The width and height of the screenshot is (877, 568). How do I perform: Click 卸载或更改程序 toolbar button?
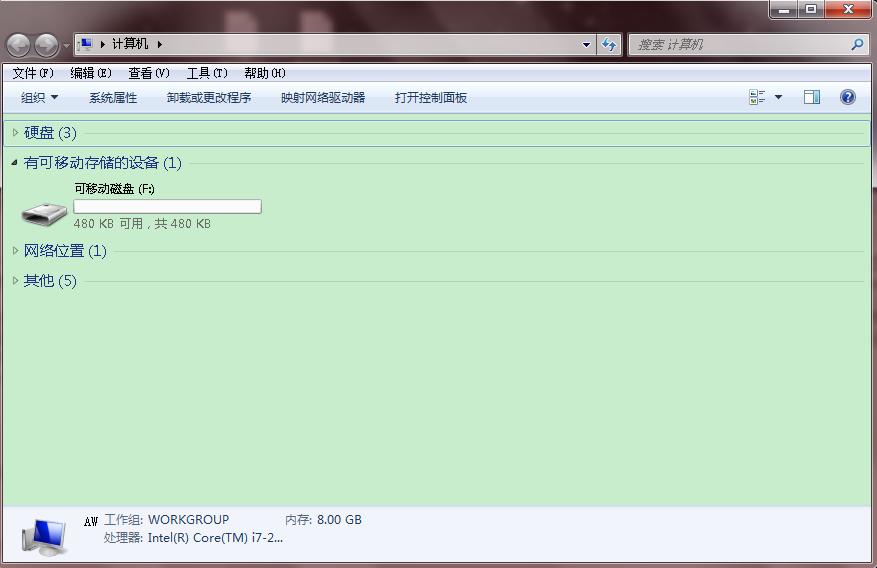click(x=209, y=98)
